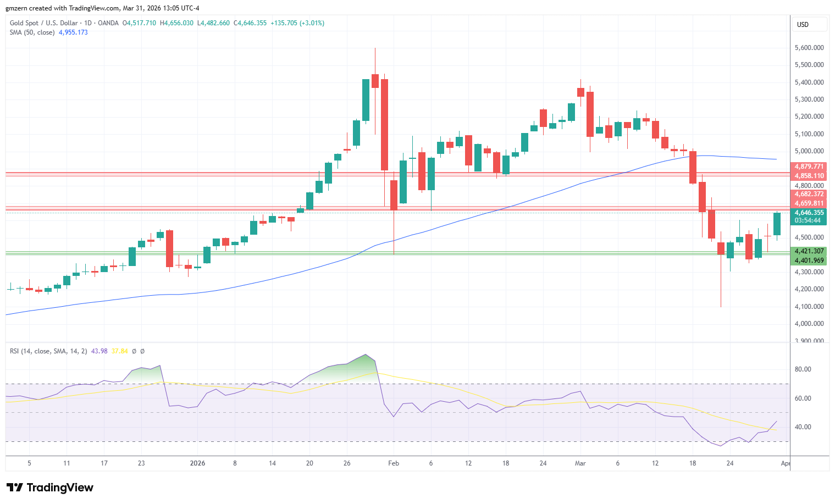Click the USD currency button
This screenshot has height=504, width=835.
pyautogui.click(x=809, y=25)
